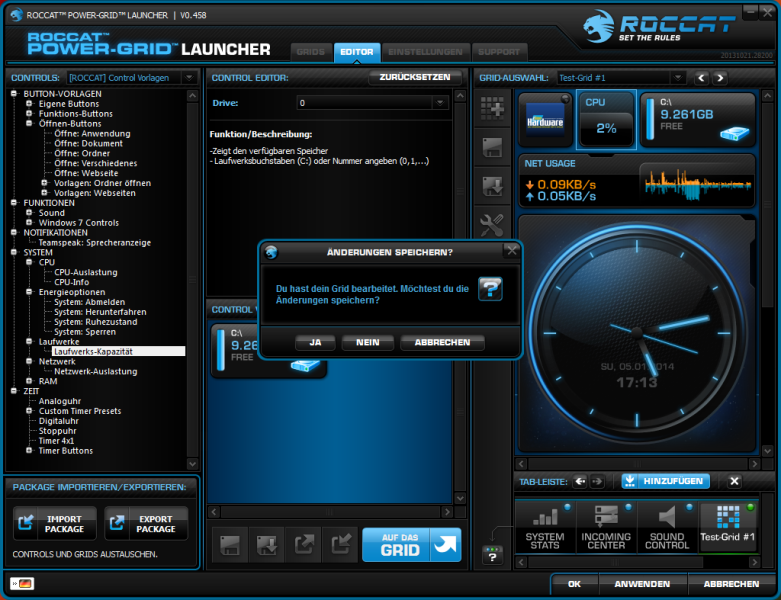Expand the Custom Timer Presets node
781x600 pixels.
tap(29, 411)
